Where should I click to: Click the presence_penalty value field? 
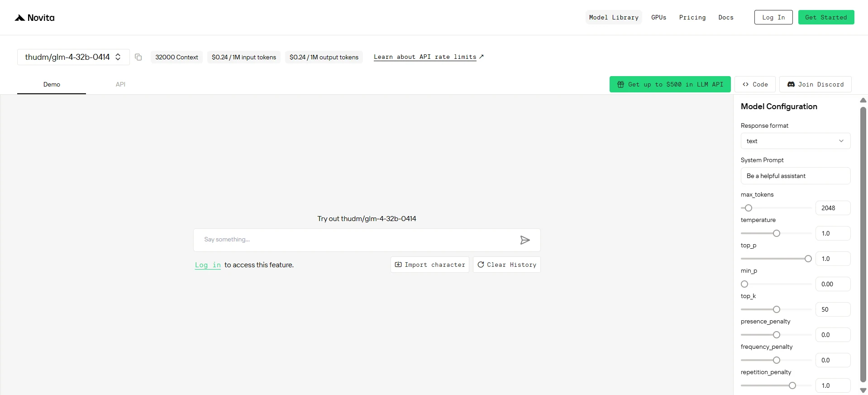point(833,335)
